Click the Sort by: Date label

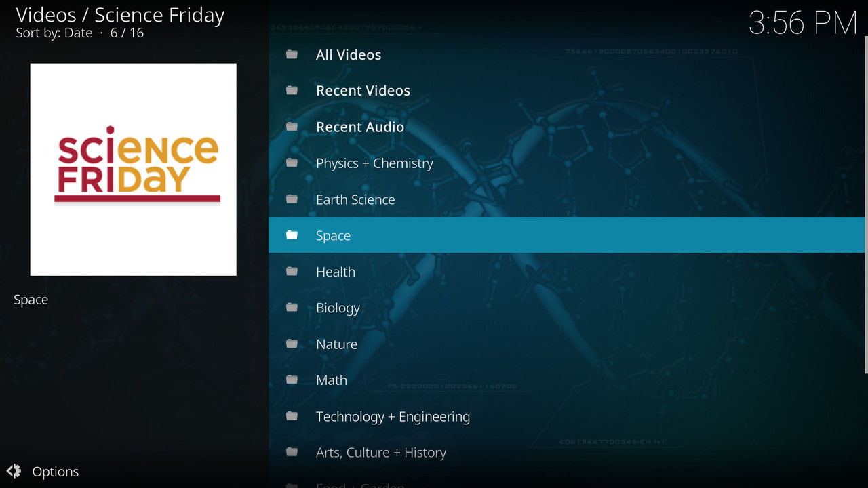54,33
